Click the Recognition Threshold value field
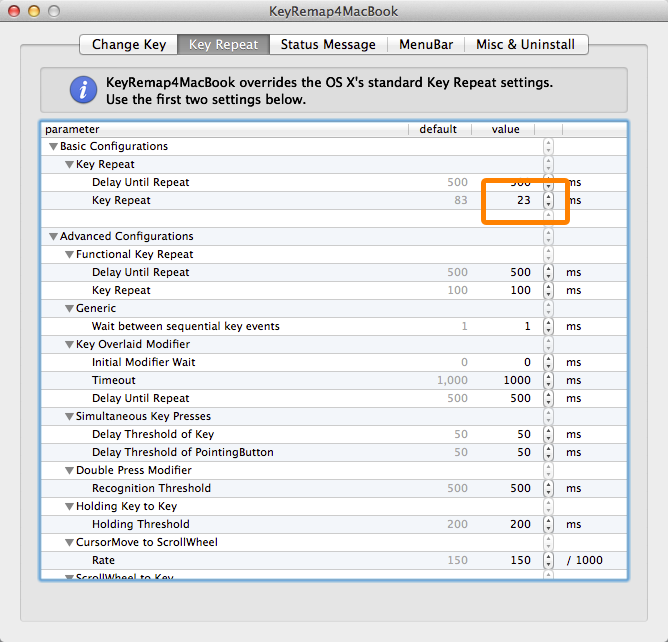 [512, 488]
